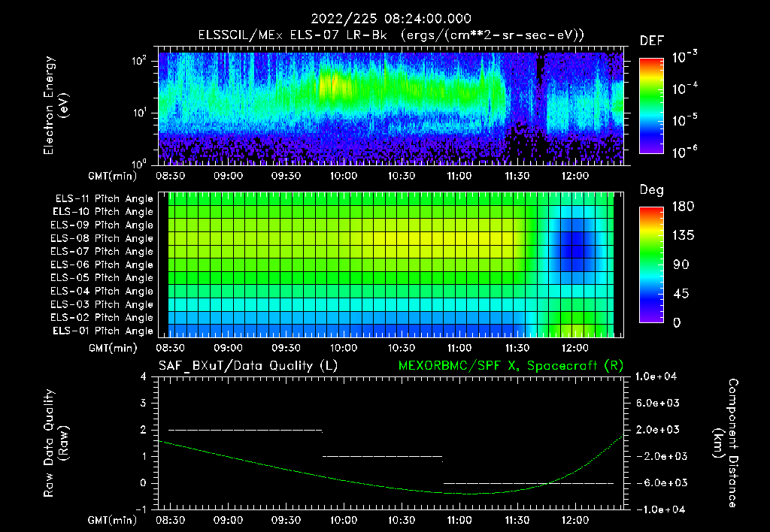This screenshot has width=770, height=532.
Task: Click the data quality line segment at level 0
Action: (529, 483)
